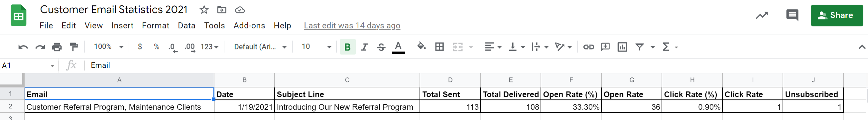868x120 pixels.
Task: Choose text color via underlined A
Action: (x=398, y=47)
